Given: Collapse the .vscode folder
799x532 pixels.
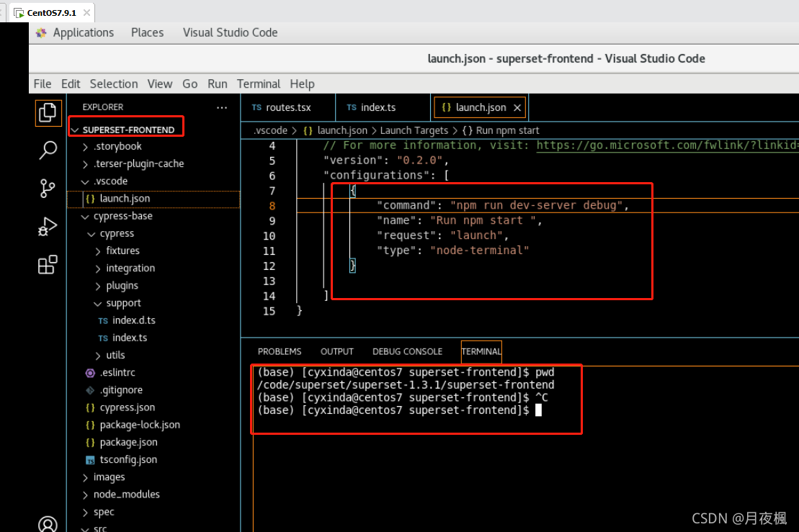Looking at the screenshot, I should [85, 181].
